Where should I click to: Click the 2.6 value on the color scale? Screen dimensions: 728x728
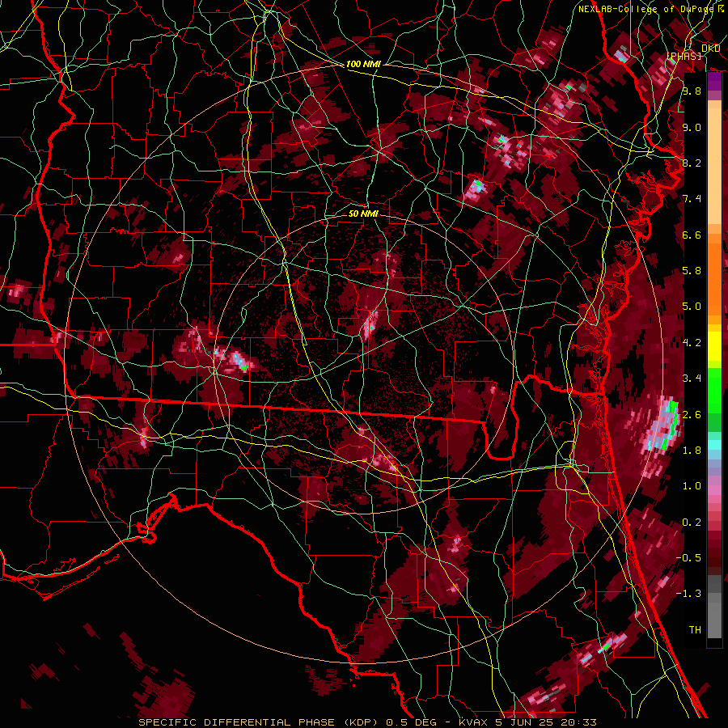coord(692,415)
